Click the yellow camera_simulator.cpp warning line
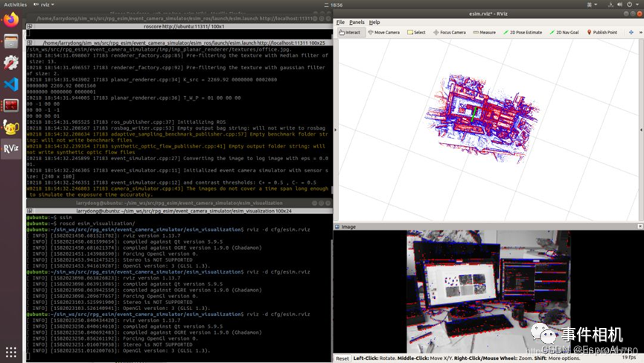The width and height of the screenshot is (644, 363). (x=177, y=192)
